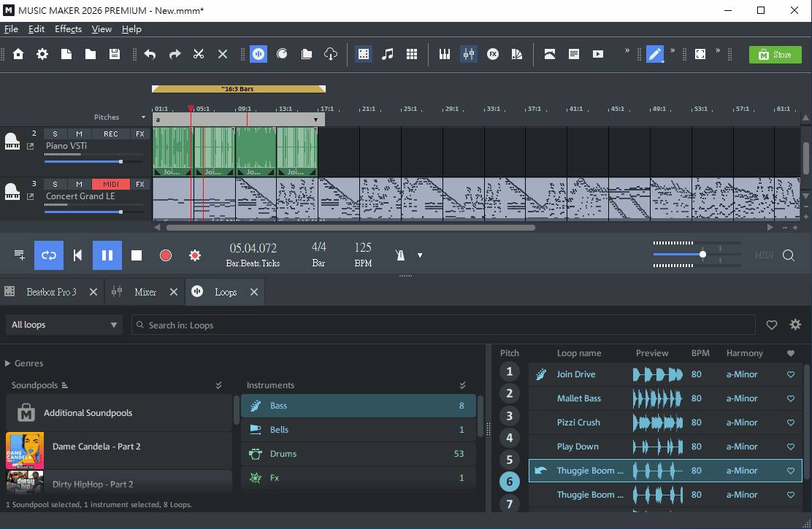
Task: Start recording with the red circle button
Action: pyautogui.click(x=166, y=255)
